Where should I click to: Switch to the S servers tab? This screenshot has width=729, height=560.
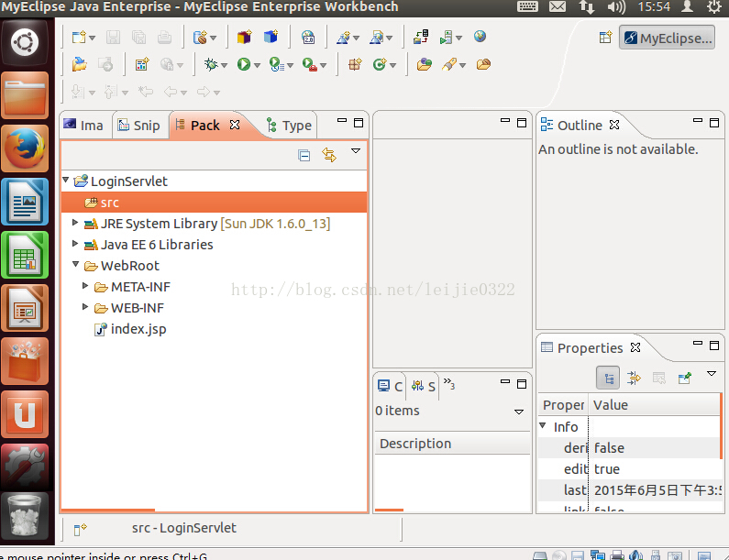(x=424, y=386)
